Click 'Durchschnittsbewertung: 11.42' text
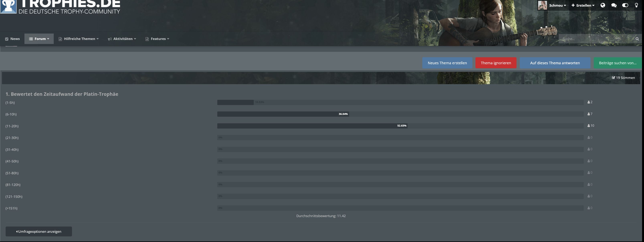 (x=321, y=216)
